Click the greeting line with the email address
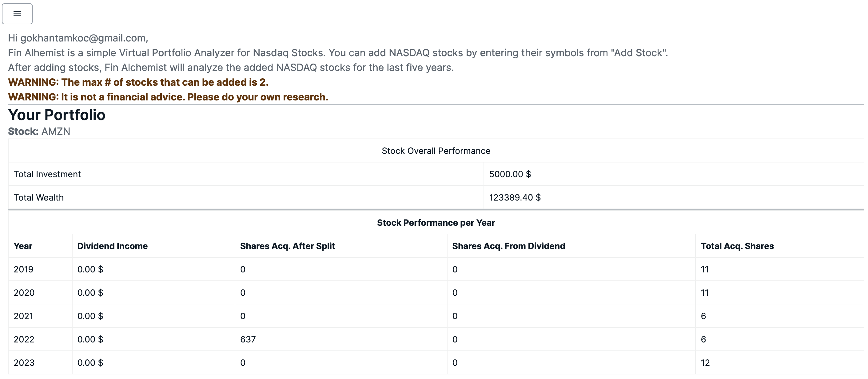 coord(78,38)
